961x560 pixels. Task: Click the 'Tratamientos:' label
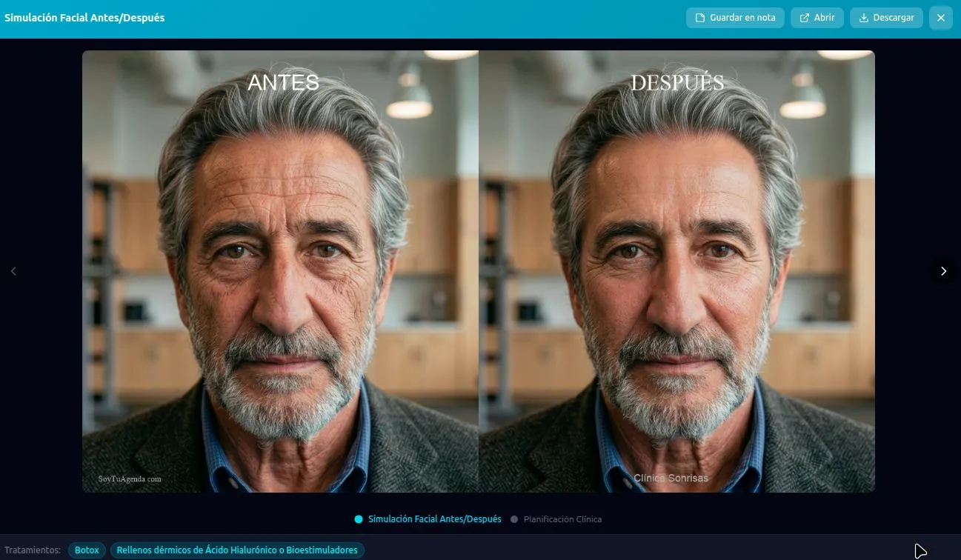pyautogui.click(x=31, y=550)
